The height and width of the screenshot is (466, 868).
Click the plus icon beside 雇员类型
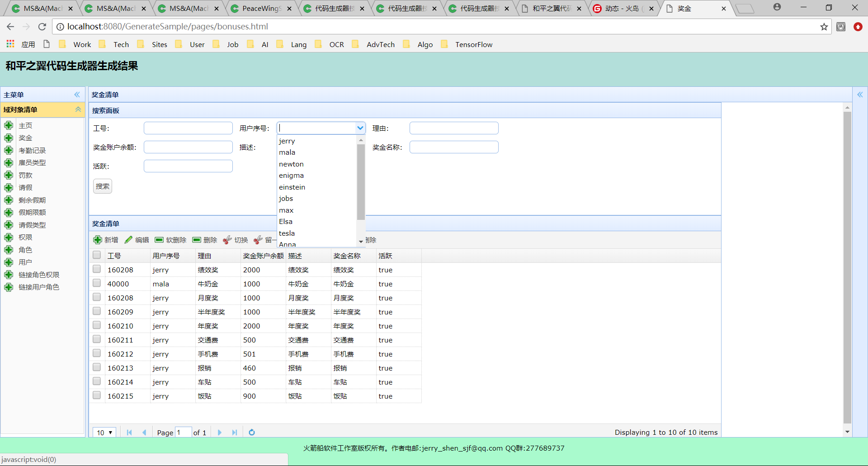(9, 163)
